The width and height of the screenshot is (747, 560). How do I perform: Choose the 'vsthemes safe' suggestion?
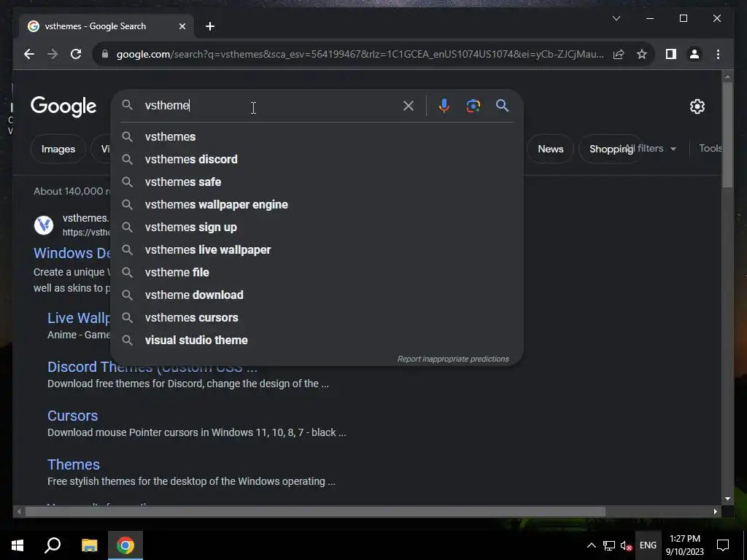click(317, 182)
